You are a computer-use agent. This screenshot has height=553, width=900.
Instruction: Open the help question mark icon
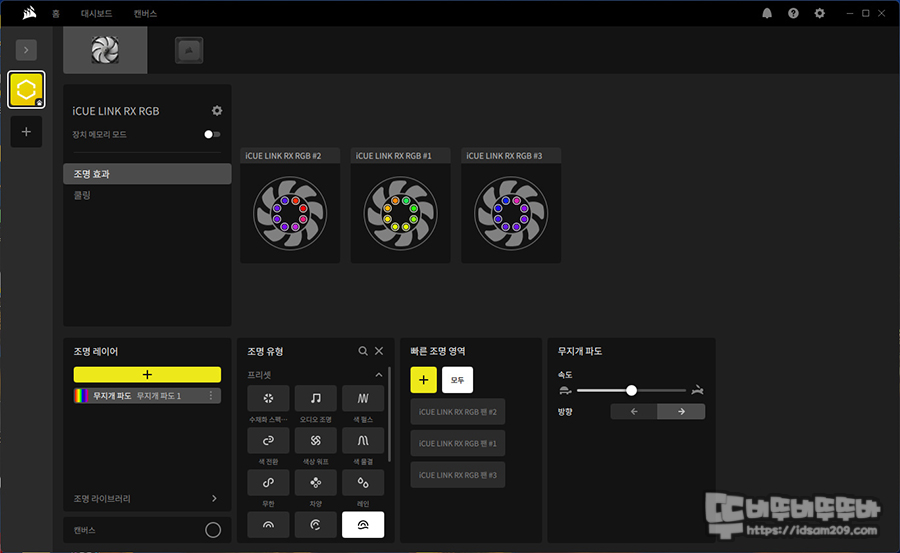coord(793,13)
